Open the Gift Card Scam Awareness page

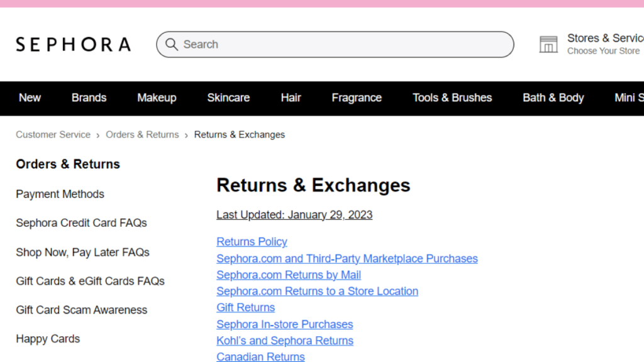pyautogui.click(x=81, y=310)
